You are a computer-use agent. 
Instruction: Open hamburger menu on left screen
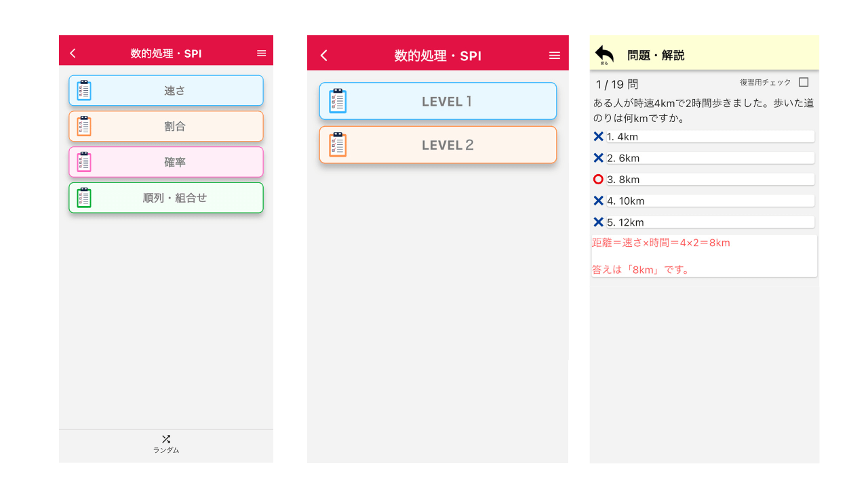point(261,54)
